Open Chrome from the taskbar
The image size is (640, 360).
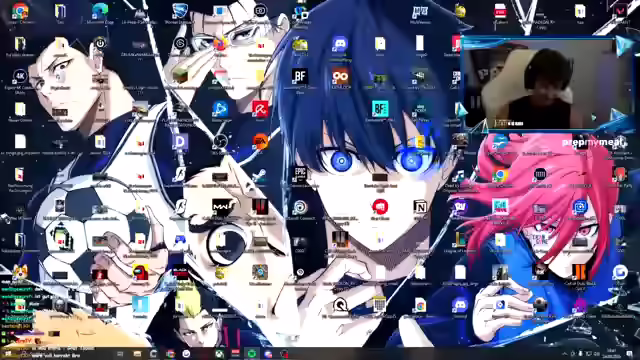point(170,353)
